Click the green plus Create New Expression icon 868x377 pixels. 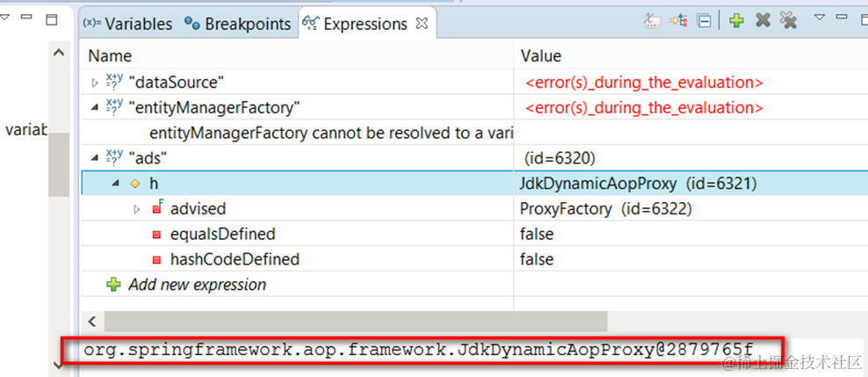pos(736,21)
